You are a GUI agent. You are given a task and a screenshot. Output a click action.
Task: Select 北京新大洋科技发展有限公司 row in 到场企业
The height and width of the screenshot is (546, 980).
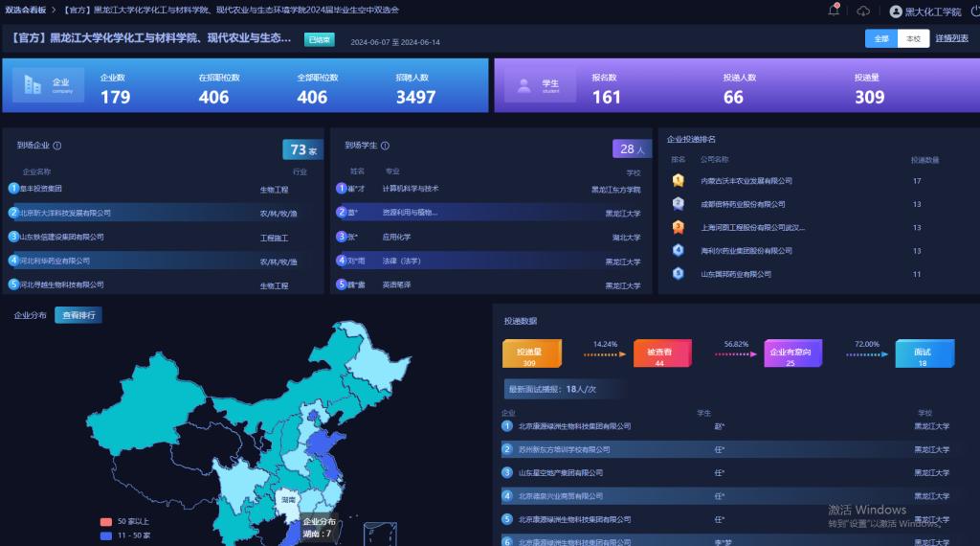(x=65, y=213)
